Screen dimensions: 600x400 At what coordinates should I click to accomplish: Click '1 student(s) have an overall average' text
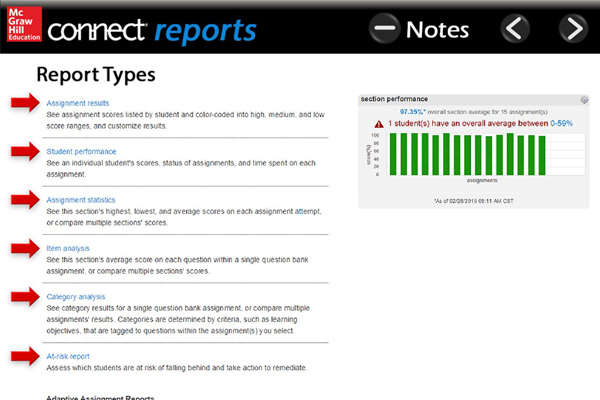468,123
